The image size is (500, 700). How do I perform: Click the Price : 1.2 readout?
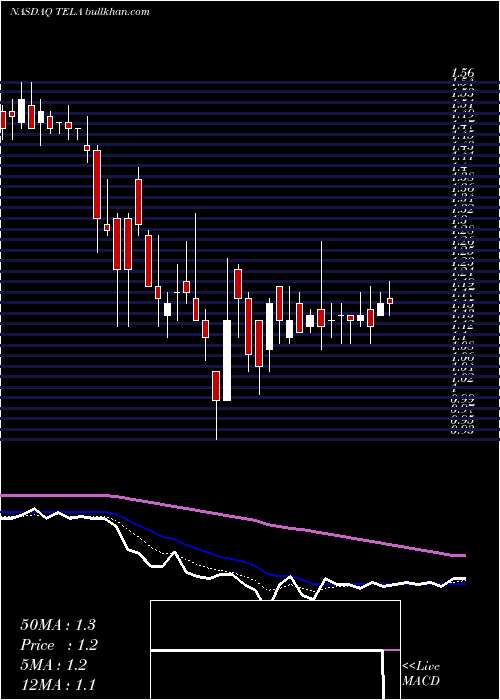tap(59, 645)
